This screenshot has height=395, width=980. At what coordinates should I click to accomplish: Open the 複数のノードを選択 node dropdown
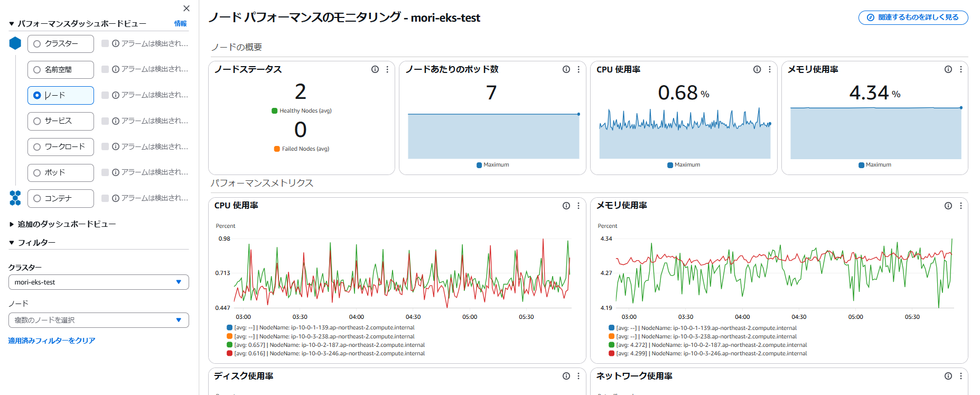[99, 320]
